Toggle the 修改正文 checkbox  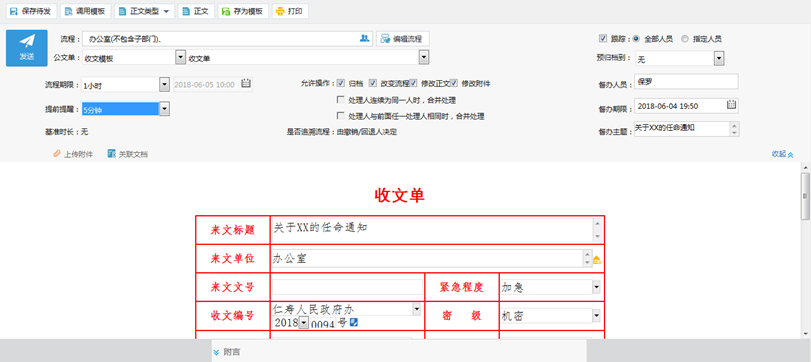point(413,83)
